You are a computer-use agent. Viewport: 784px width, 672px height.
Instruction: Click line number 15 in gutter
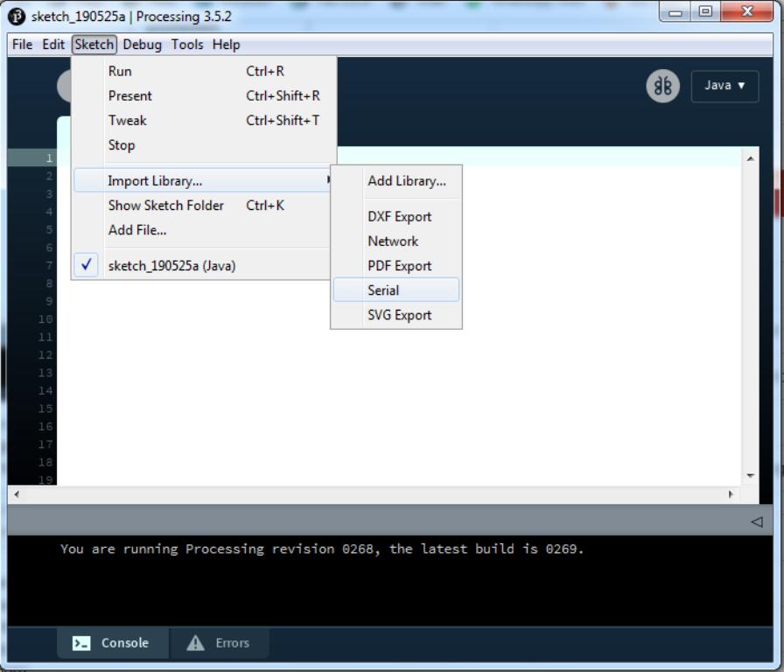[x=45, y=409]
